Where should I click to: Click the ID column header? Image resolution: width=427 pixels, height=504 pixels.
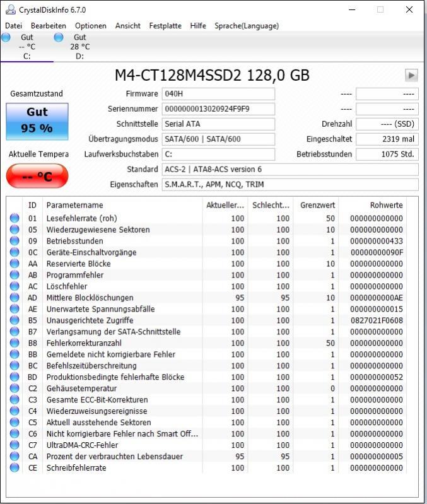32,205
